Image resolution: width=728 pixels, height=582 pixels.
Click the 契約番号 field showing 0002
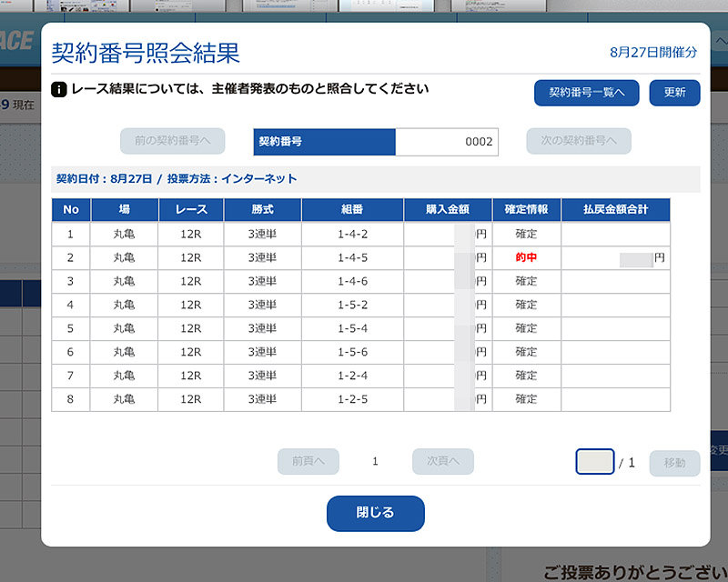point(446,142)
